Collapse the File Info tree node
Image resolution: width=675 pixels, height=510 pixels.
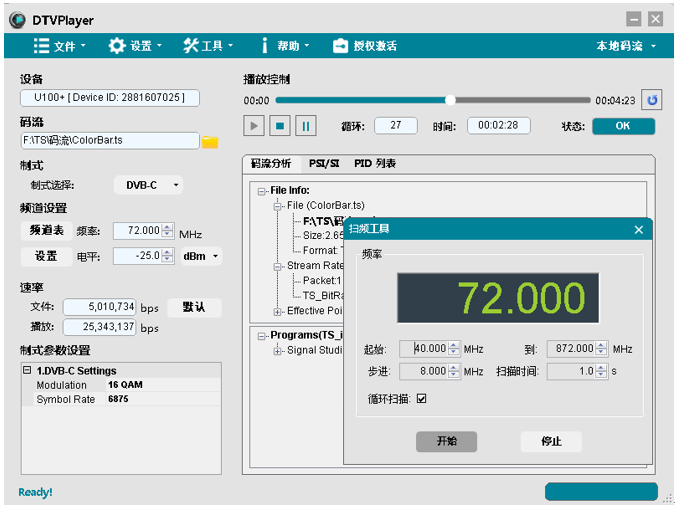261,192
